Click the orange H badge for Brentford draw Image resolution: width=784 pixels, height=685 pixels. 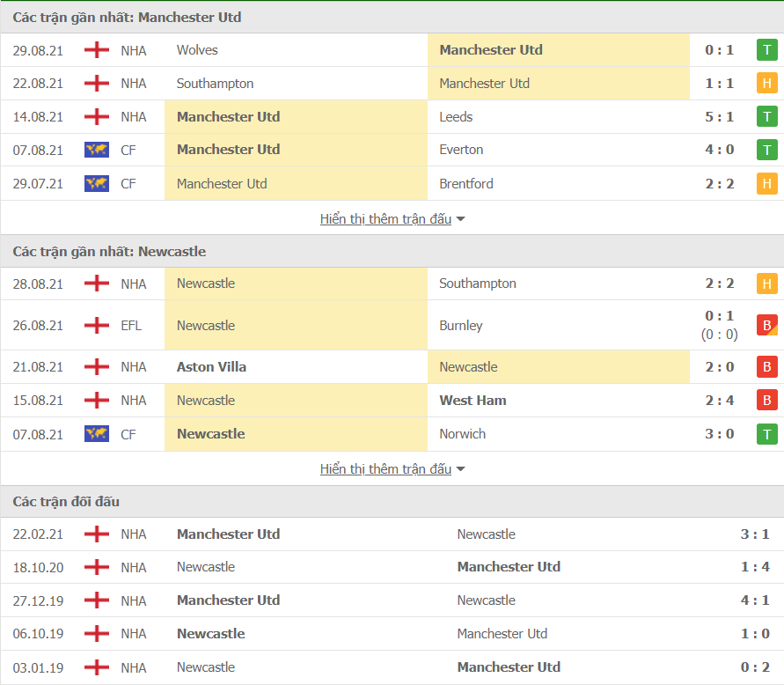coord(766,184)
